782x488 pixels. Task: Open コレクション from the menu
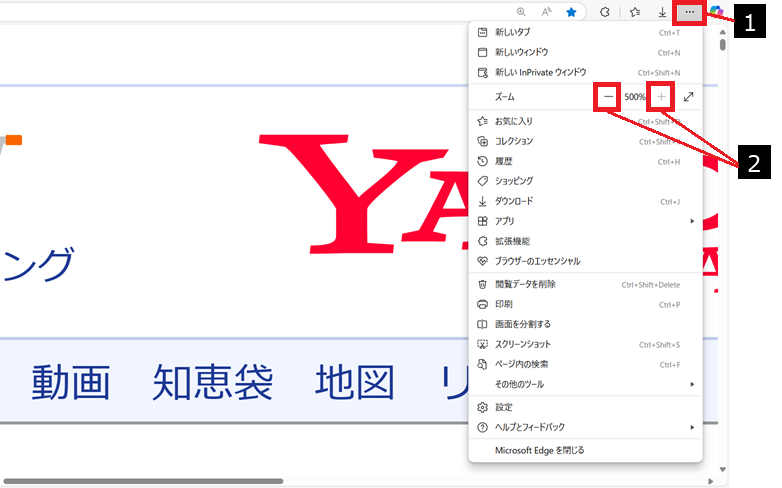[585, 141]
